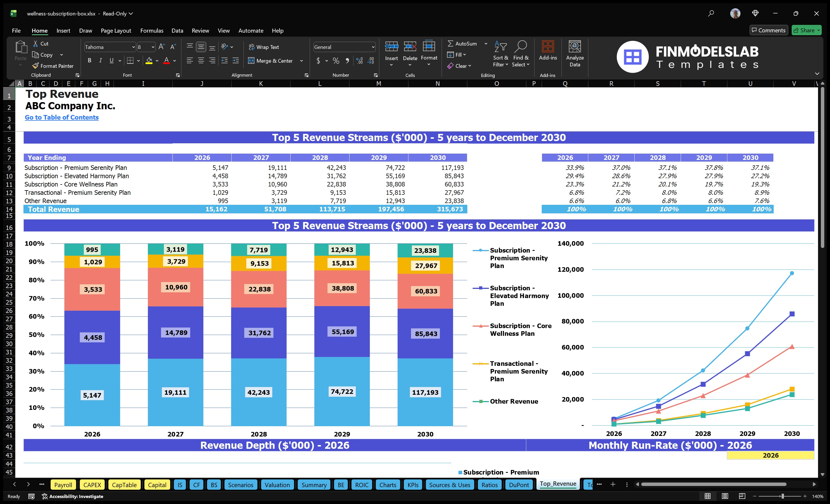The height and width of the screenshot is (504, 830).
Task: Open the Formulas ribbon tab
Action: [152, 31]
